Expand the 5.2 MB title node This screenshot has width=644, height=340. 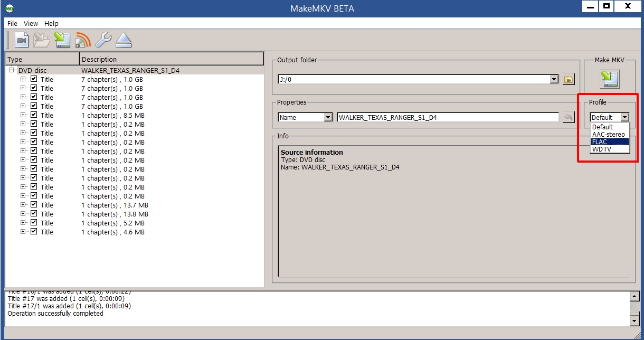pyautogui.click(x=23, y=223)
